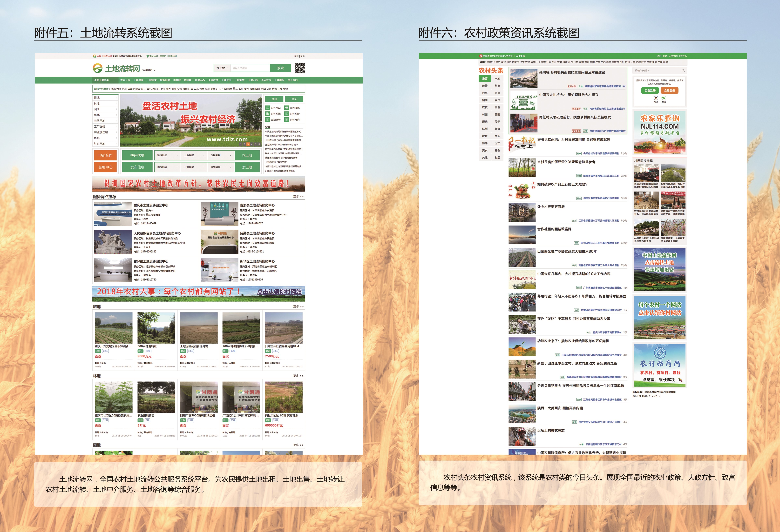Click 认领村站 link in green top bar
Image resolution: width=780 pixels, height=532 pixels.
[x=672, y=56]
